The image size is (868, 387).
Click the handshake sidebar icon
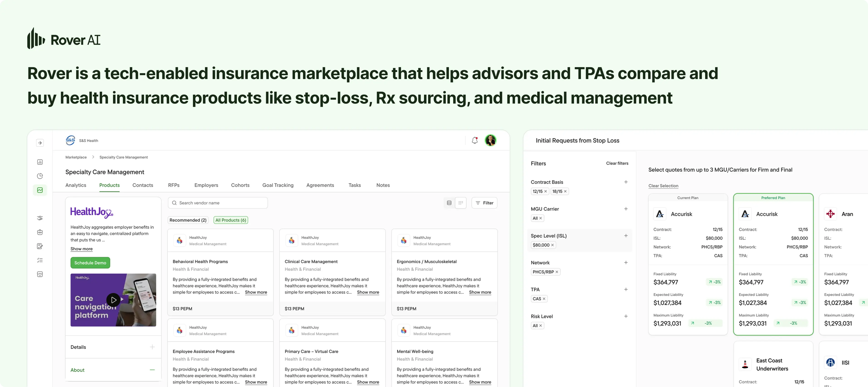coord(40,218)
